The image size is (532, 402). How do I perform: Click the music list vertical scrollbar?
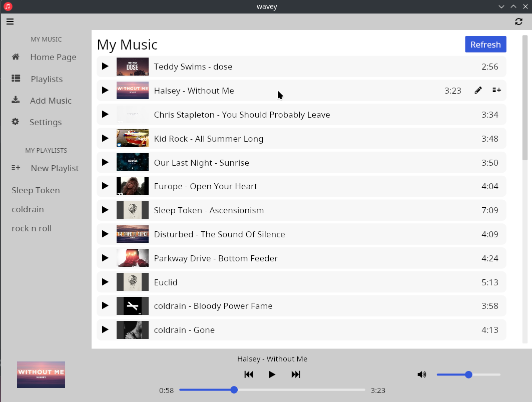pos(525,98)
